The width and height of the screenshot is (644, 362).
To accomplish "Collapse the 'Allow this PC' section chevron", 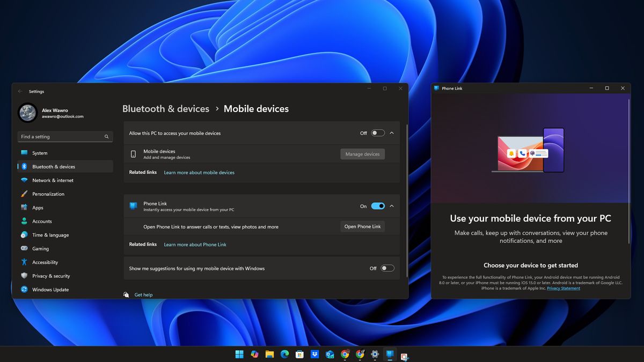I will pyautogui.click(x=392, y=132).
